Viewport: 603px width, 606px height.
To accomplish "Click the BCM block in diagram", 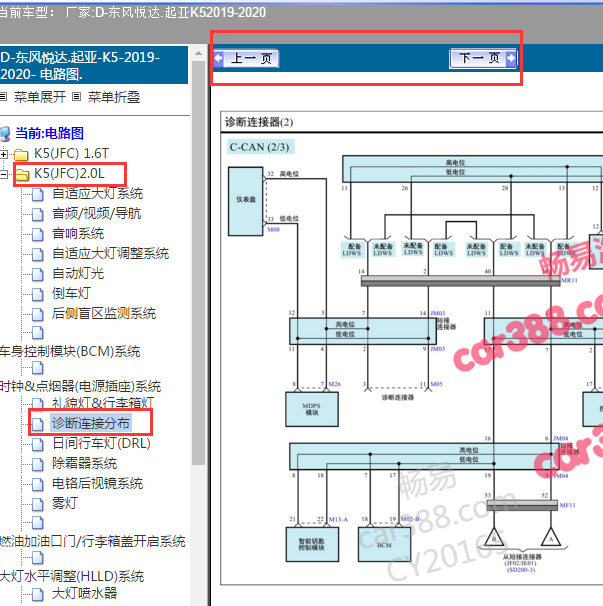I will [384, 545].
